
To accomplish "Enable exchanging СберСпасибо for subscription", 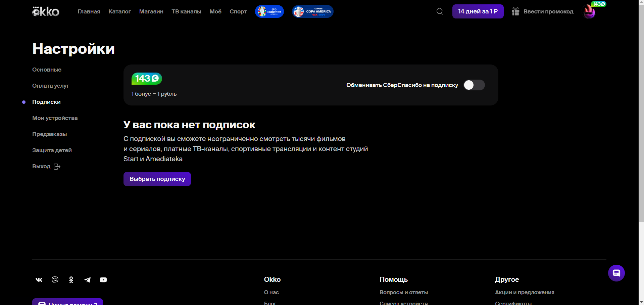I will [474, 85].
